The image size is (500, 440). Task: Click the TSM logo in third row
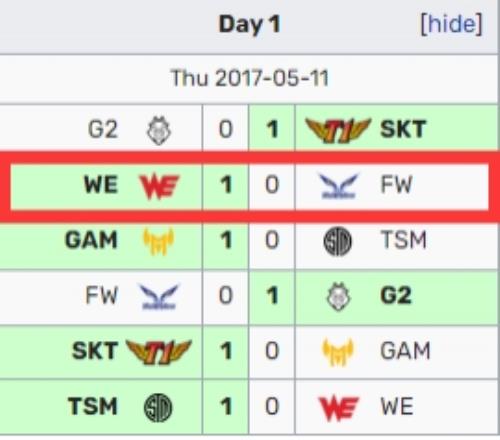click(x=338, y=241)
